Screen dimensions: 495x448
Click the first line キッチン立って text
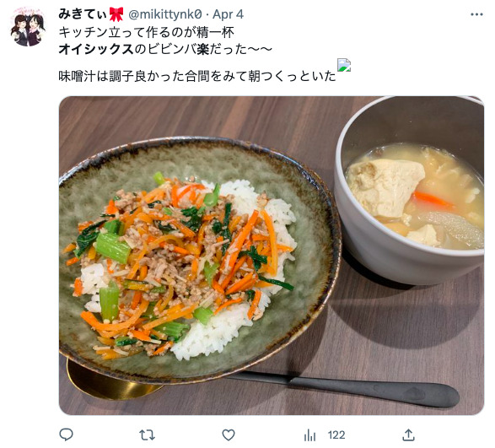(147, 32)
